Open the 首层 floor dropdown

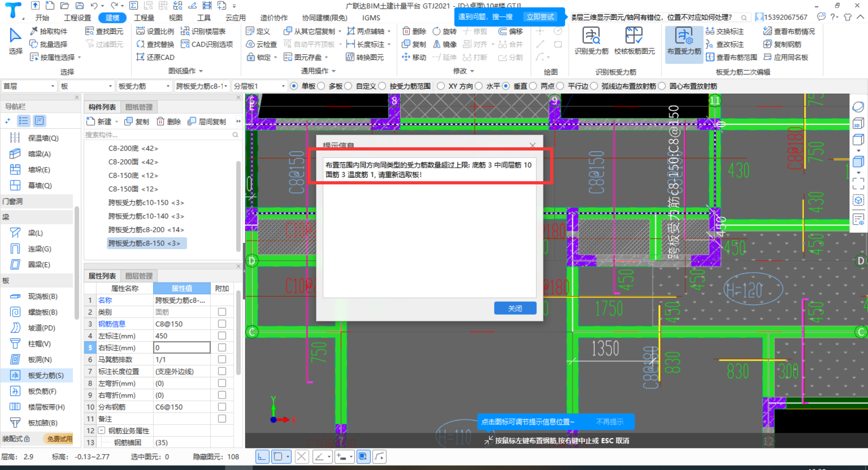pos(29,86)
